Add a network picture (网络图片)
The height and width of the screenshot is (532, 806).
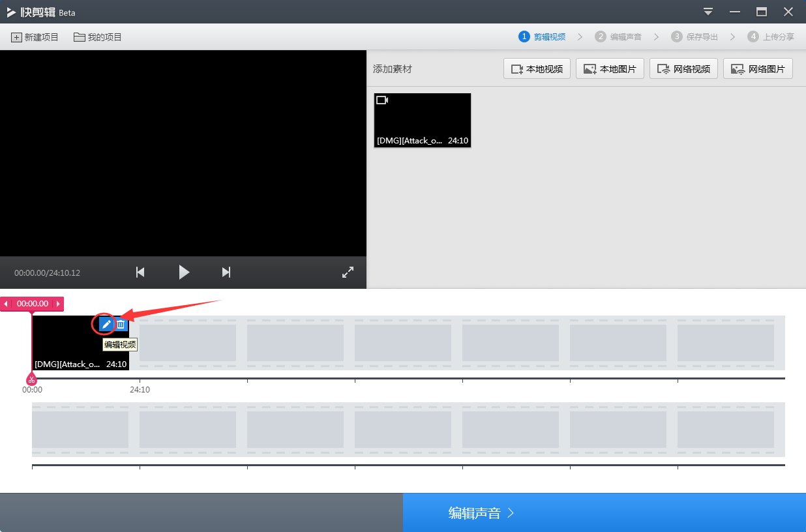(758, 68)
